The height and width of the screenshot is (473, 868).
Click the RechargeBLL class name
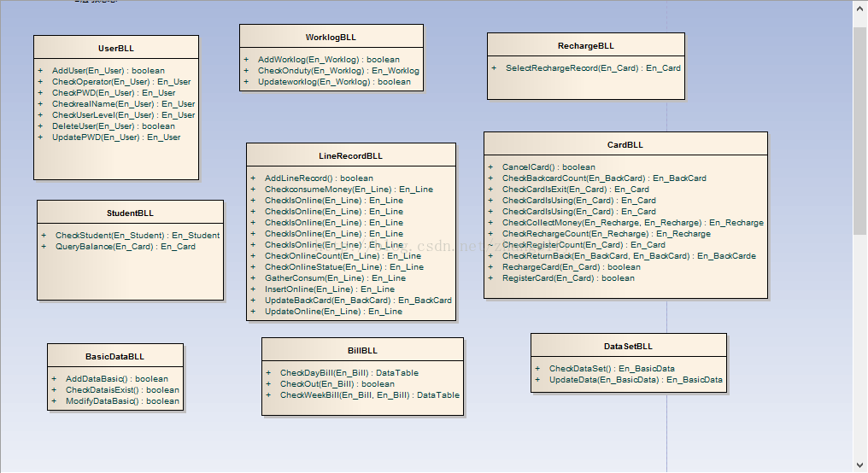(586, 46)
